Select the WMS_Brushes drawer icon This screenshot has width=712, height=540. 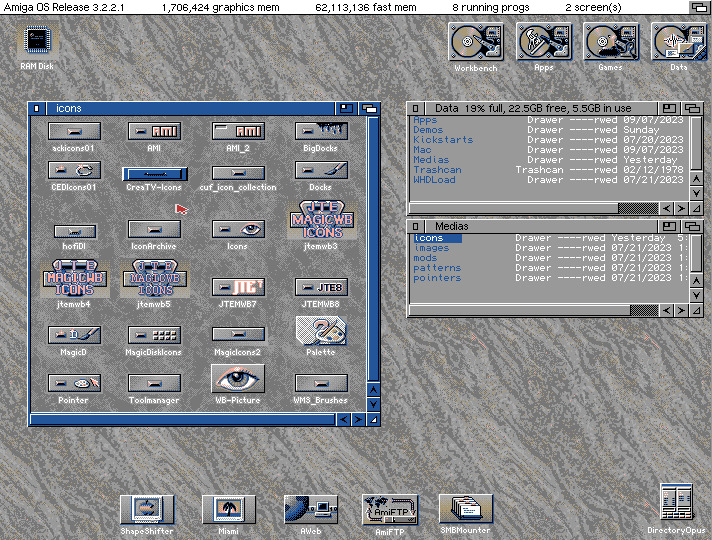(x=321, y=384)
